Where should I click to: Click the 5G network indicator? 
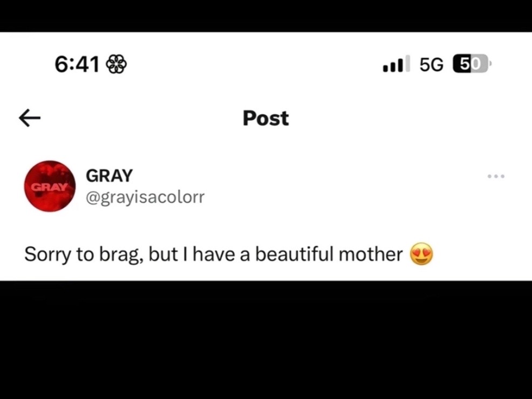pyautogui.click(x=431, y=65)
